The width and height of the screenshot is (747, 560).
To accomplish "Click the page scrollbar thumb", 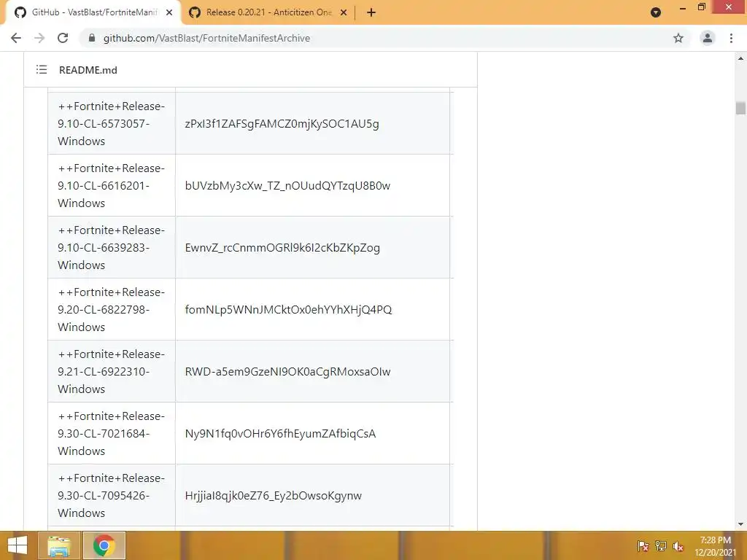I will click(740, 108).
